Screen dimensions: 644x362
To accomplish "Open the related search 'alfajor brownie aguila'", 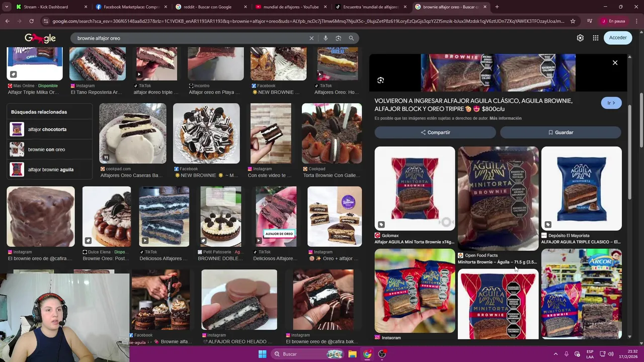I will (x=50, y=169).
